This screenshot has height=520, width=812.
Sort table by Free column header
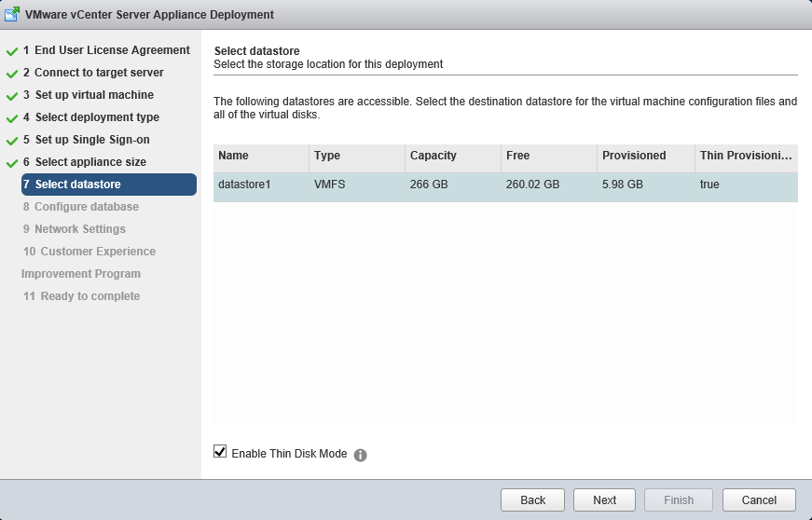click(548, 157)
